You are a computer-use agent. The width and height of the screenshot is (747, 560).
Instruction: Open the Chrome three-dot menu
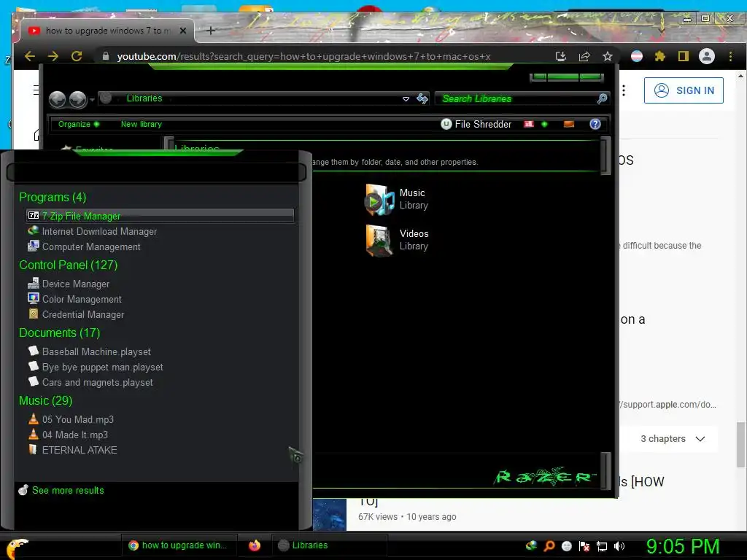730,56
